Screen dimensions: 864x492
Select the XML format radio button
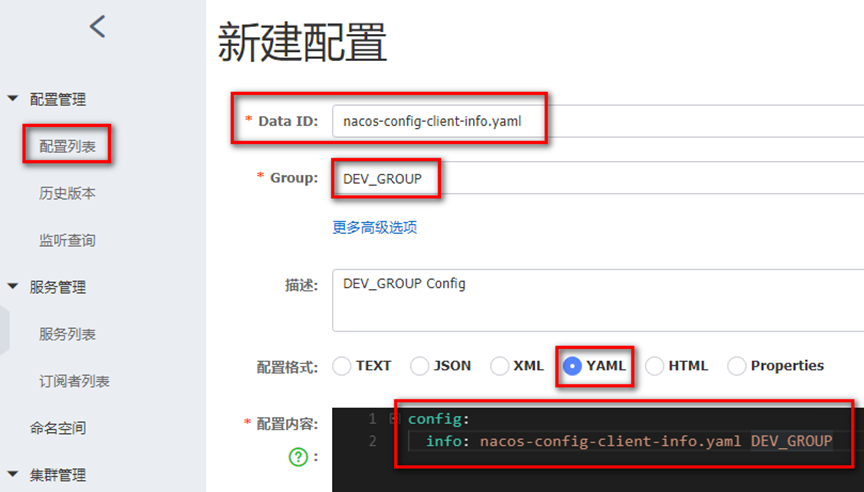pos(499,366)
